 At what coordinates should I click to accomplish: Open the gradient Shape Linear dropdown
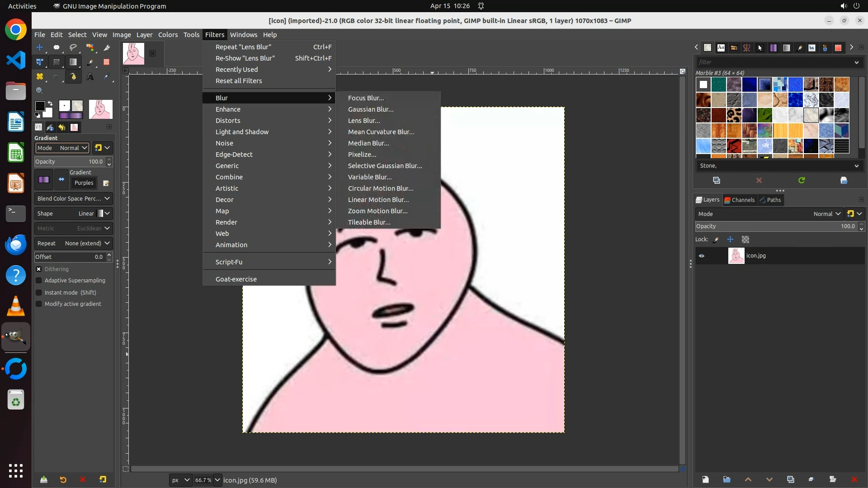point(73,213)
